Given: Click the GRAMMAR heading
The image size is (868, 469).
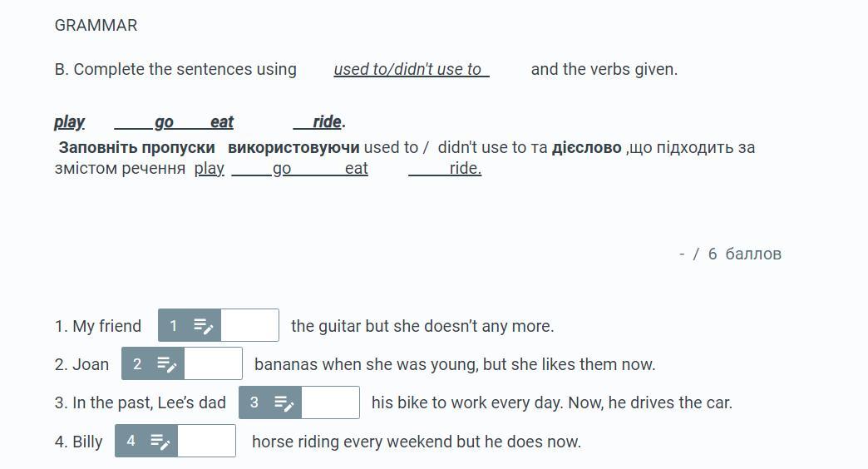Looking at the screenshot, I should click(96, 26).
